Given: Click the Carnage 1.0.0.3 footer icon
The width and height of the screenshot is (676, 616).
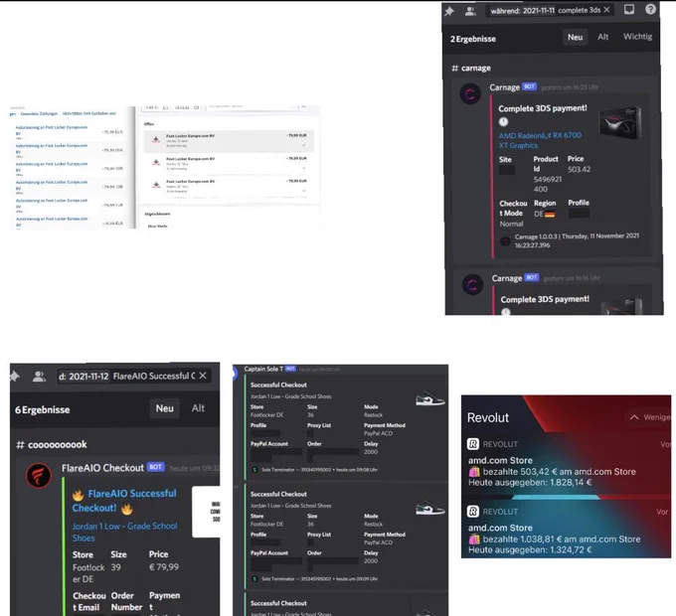Looking at the screenshot, I should pyautogui.click(x=505, y=241).
